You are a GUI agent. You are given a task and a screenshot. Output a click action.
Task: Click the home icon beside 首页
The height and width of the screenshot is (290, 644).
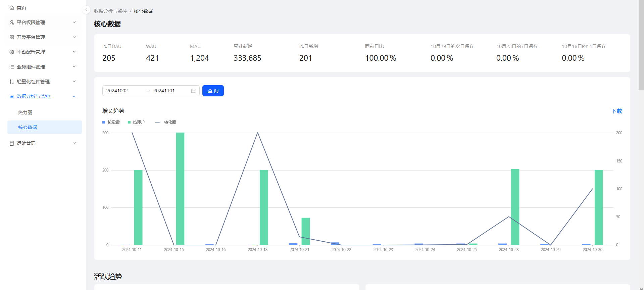(12, 8)
